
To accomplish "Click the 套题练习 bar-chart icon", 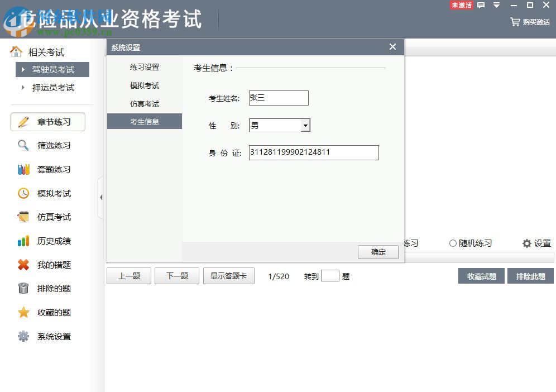I will click(x=22, y=169).
